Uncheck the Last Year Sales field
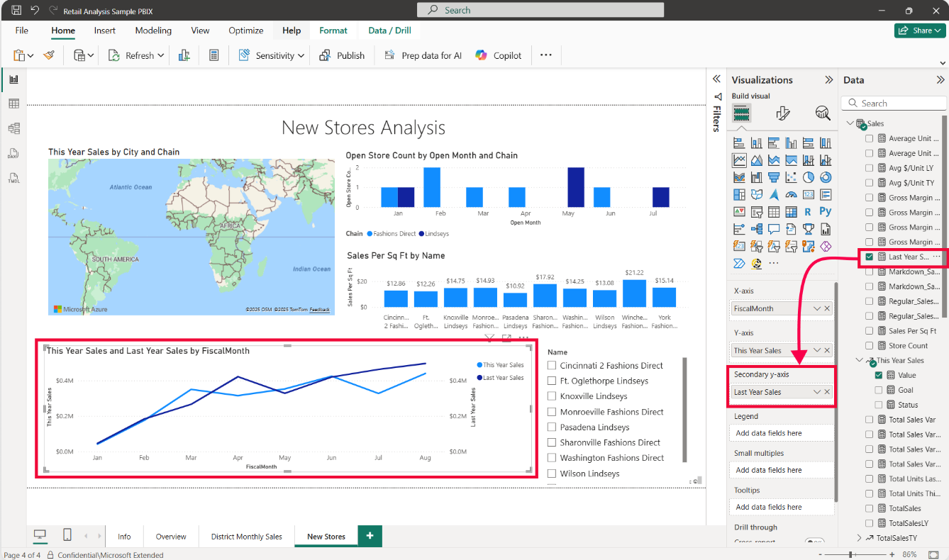The height and width of the screenshot is (560, 949). tap(870, 257)
